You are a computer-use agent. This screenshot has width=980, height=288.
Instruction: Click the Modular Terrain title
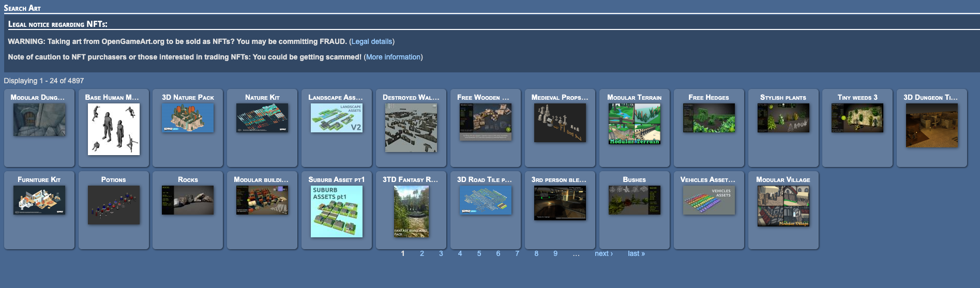point(635,97)
